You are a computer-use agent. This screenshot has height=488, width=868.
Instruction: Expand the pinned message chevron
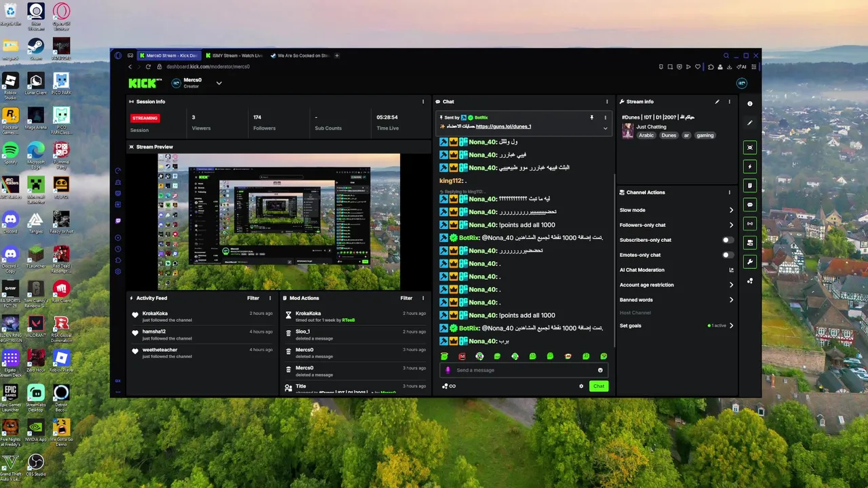click(x=606, y=127)
